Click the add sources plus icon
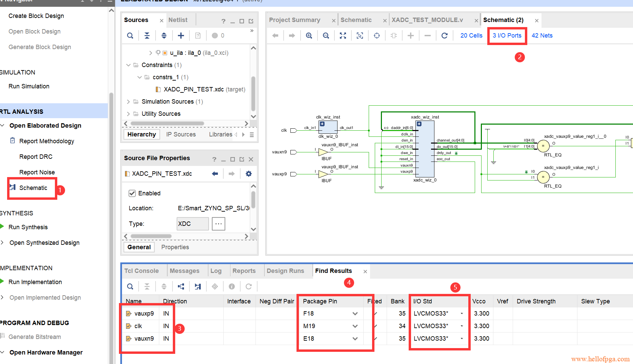This screenshot has height=364, width=633. [x=181, y=36]
